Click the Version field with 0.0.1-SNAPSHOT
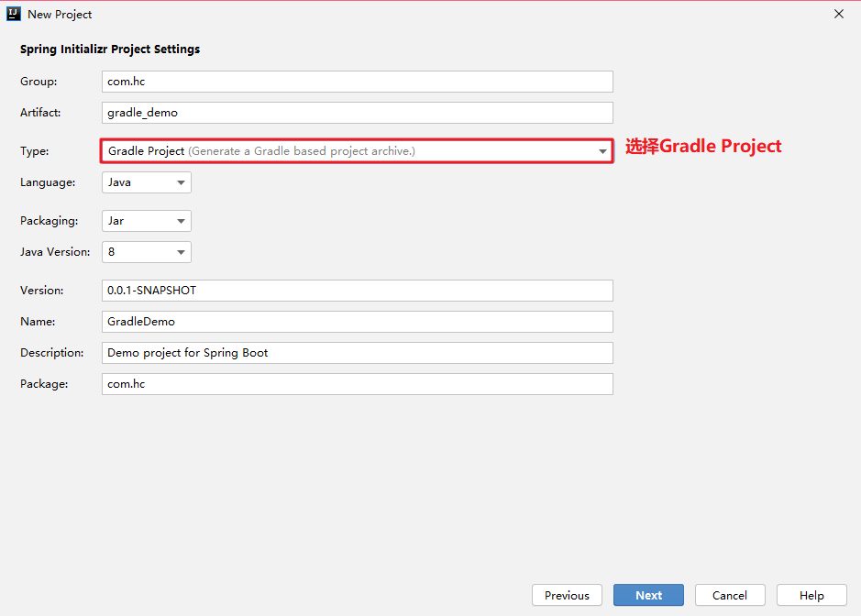 coord(357,291)
